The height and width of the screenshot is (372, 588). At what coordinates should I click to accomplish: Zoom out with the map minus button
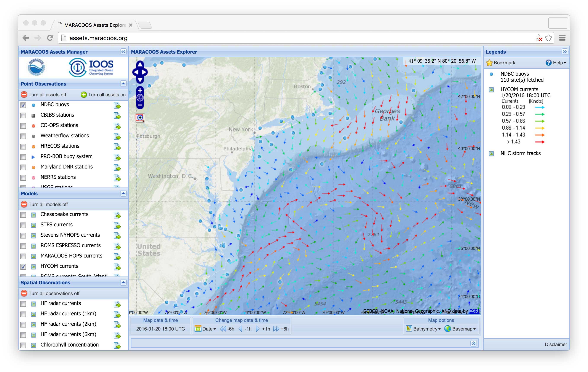tap(140, 105)
